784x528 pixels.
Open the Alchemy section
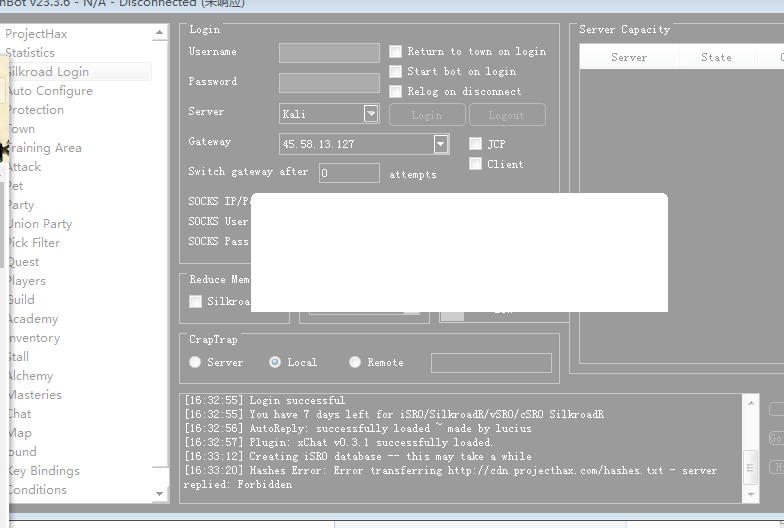(x=30, y=376)
